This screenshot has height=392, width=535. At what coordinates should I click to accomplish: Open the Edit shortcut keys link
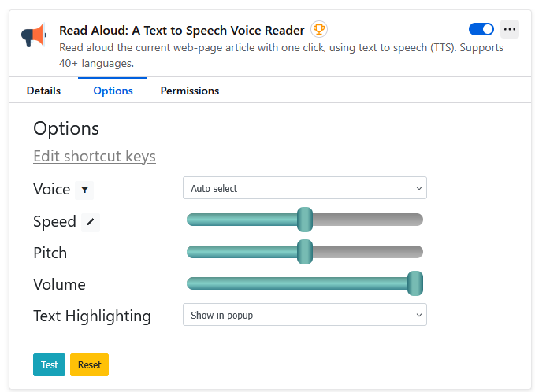pos(95,156)
